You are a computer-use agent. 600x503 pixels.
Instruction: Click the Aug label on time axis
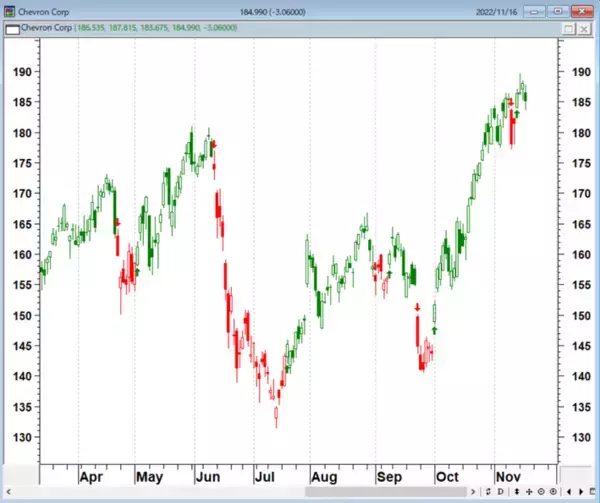[324, 477]
